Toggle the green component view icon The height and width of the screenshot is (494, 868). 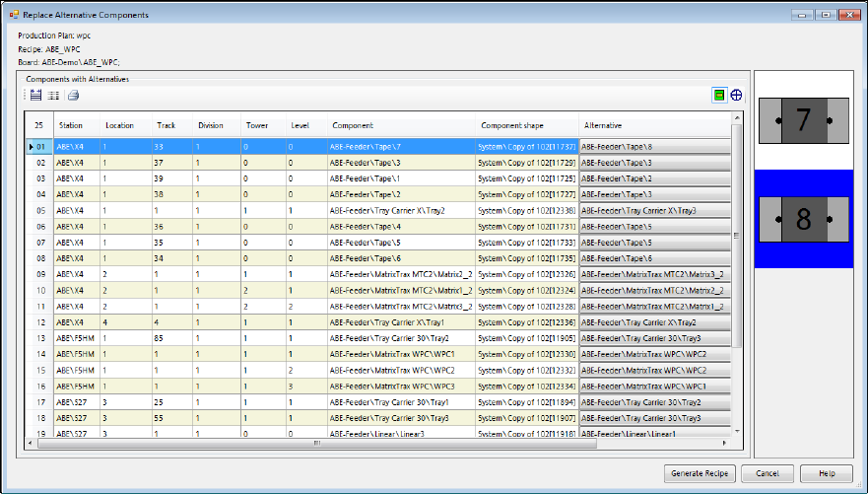[x=719, y=96]
